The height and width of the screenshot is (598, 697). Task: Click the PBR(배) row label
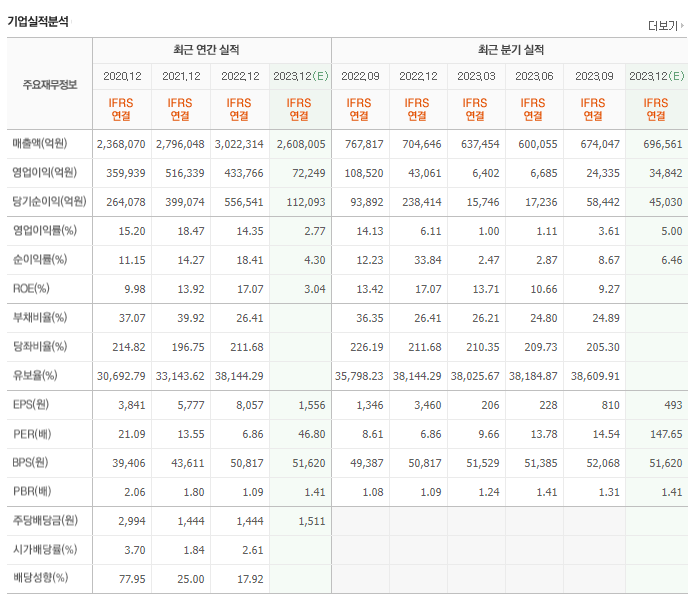[32, 491]
